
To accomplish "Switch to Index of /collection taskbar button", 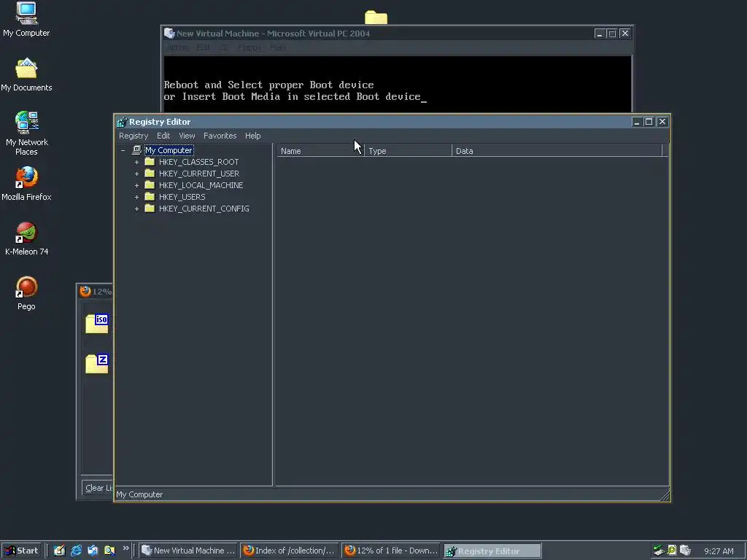I will (x=290, y=551).
